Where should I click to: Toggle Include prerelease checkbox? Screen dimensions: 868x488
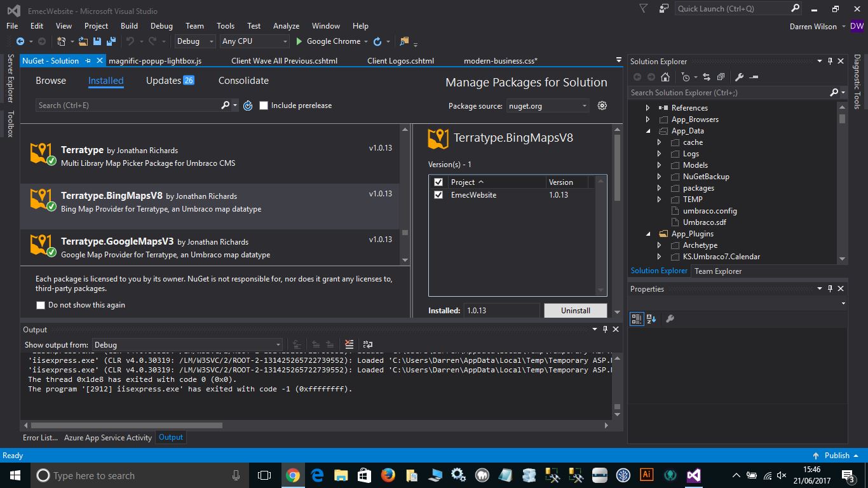[x=264, y=105]
